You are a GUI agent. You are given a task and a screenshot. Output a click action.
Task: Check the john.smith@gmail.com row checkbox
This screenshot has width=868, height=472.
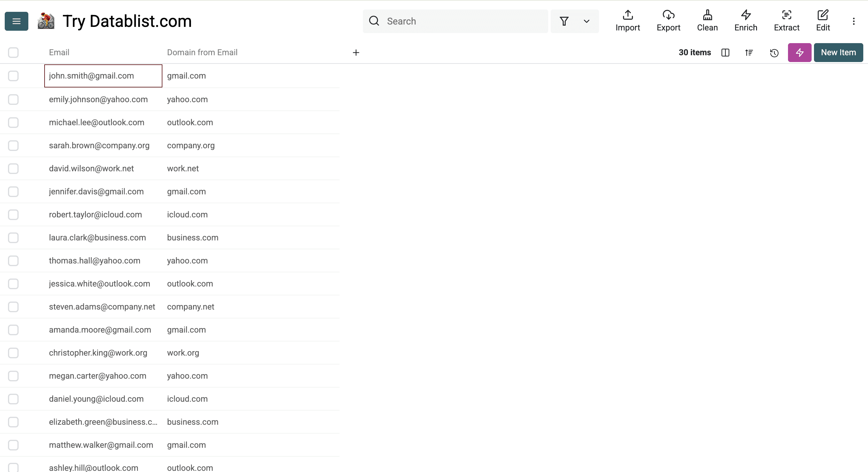[x=13, y=76]
